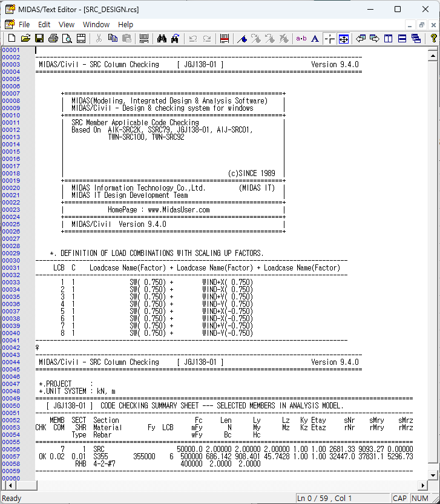440x504 pixels.
Task: Click line number 00001 in the gutter
Action: point(11,50)
